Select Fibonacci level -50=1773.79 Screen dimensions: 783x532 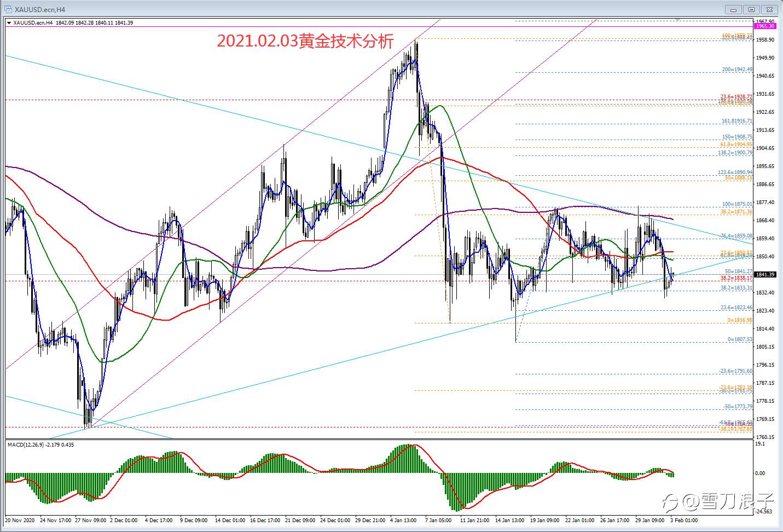click(738, 407)
